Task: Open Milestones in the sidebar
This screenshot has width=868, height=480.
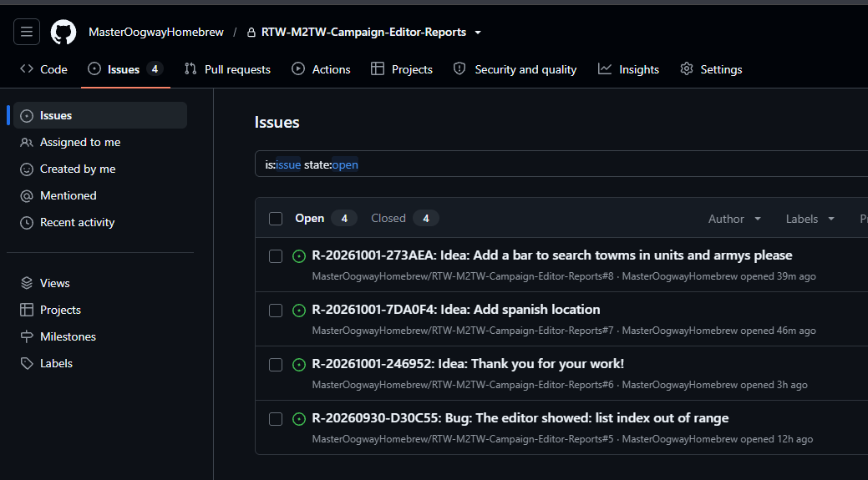Action: 100,336
